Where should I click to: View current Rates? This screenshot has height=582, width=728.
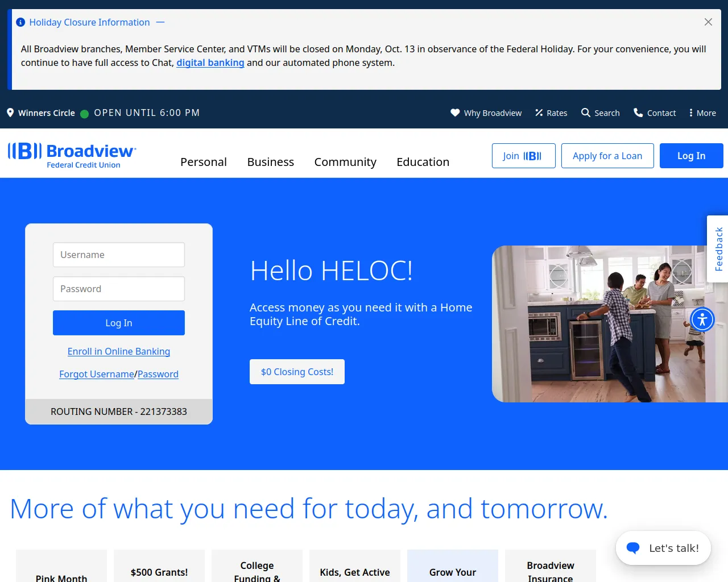[x=557, y=113]
